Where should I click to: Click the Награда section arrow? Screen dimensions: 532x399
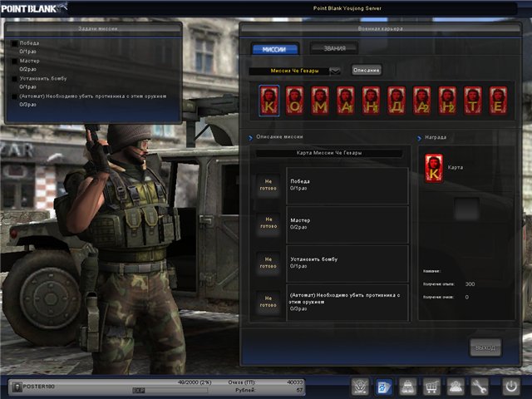pyautogui.click(x=419, y=138)
